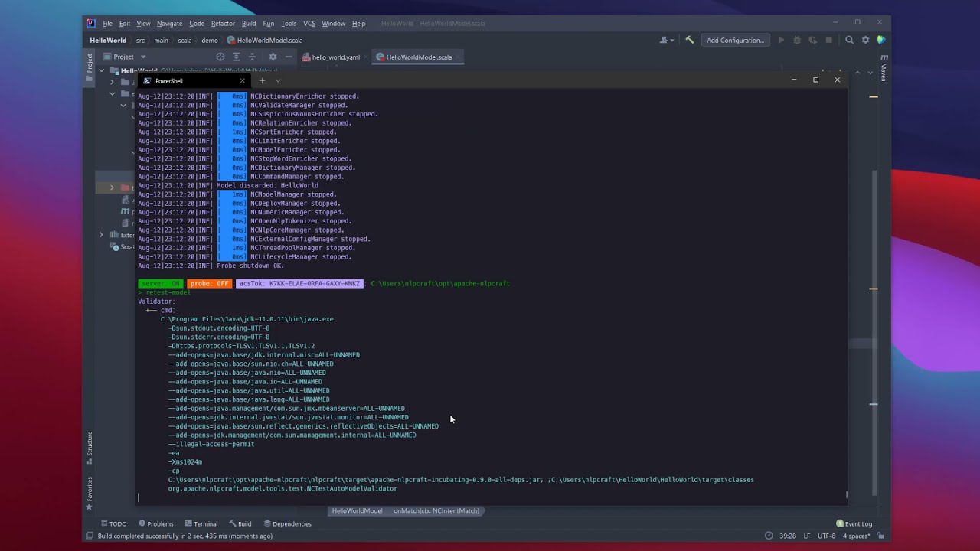Hide the Project panel with minus icon
This screenshot has width=980, height=551.
[289, 57]
